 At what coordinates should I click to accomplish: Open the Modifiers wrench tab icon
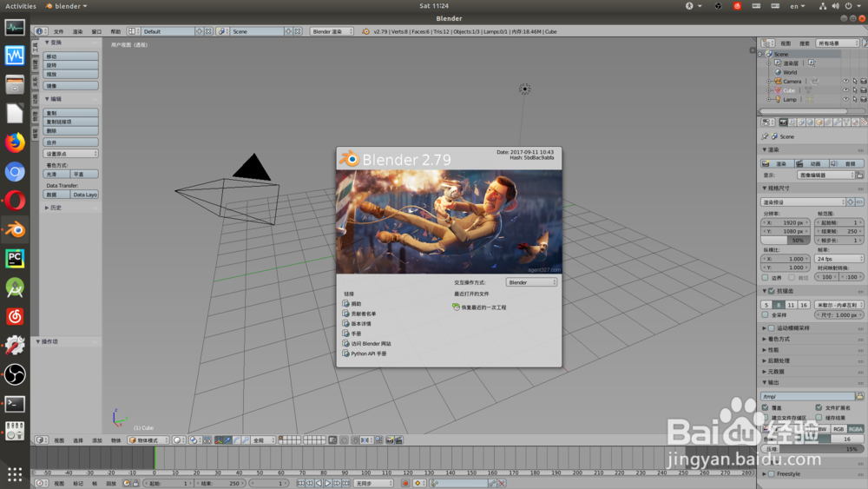[837, 122]
